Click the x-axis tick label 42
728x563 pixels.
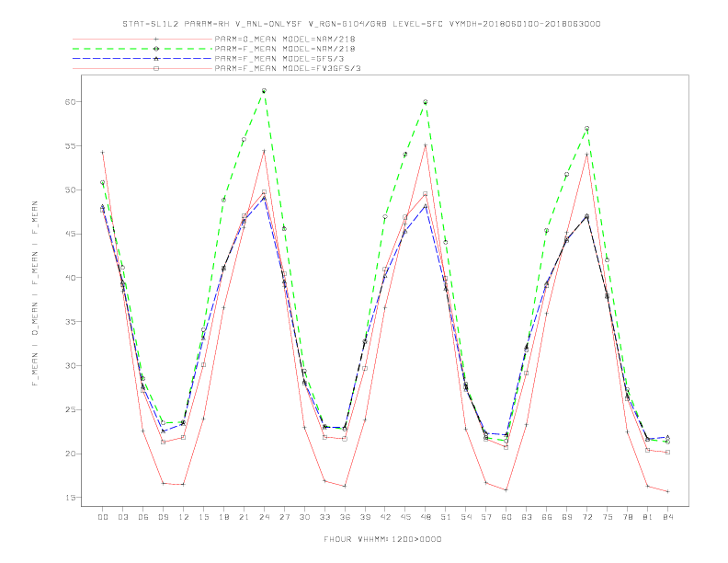point(385,517)
